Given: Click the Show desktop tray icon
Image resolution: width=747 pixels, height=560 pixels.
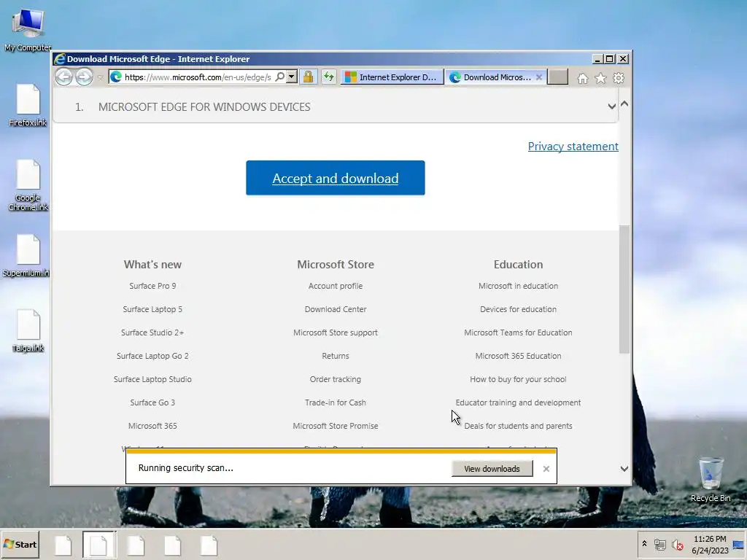Looking at the screenshot, I should coord(739,544).
